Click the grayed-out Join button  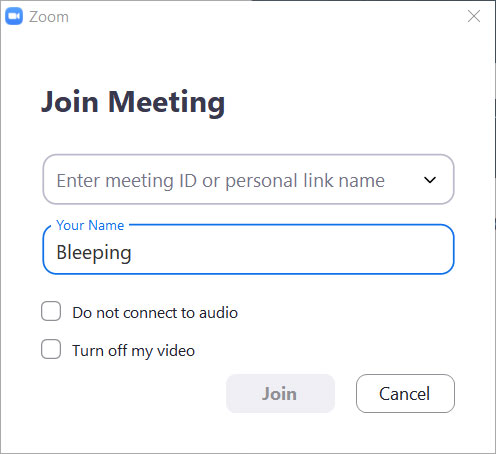click(280, 393)
